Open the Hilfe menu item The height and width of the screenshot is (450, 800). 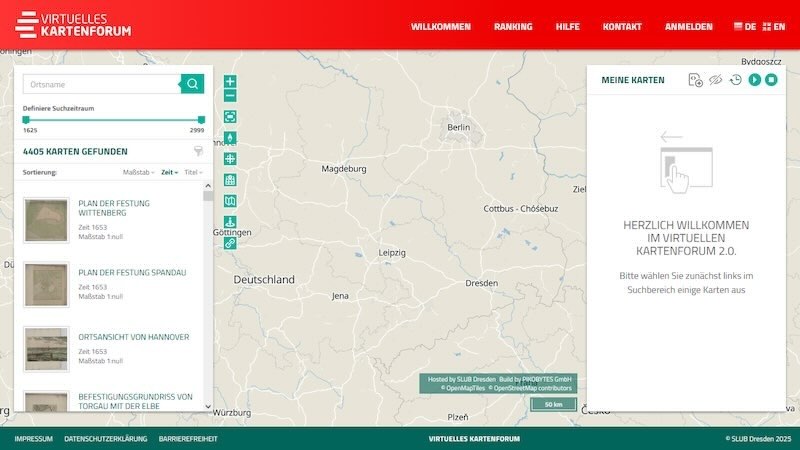[567, 27]
